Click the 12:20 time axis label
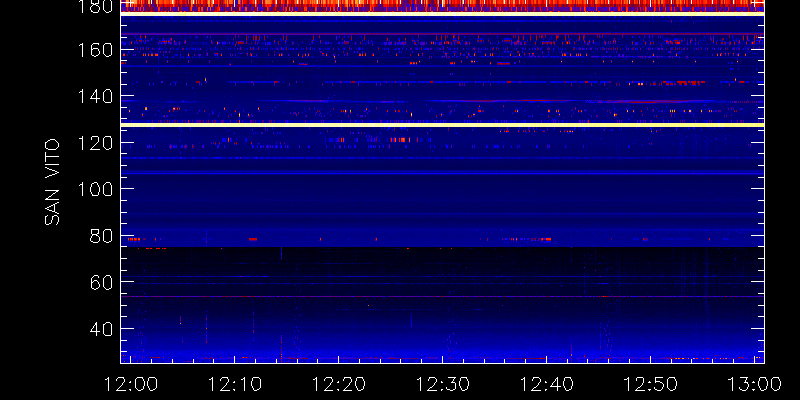Screen dimensions: 800x400 338,384
